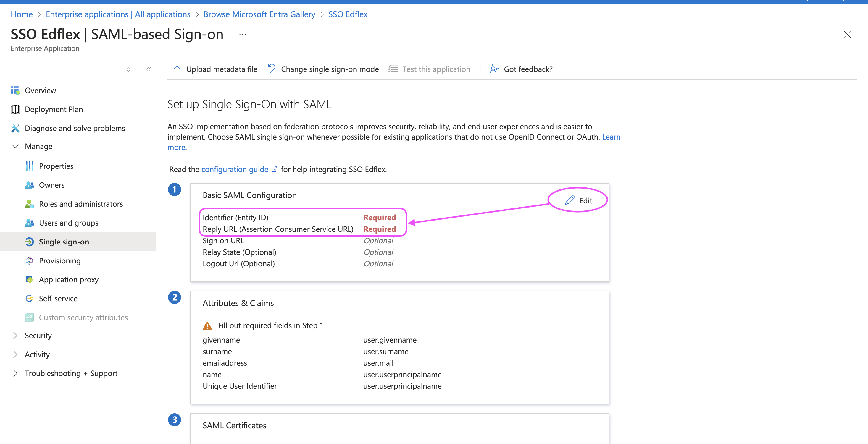
Task: Click the Got feedback person icon
Action: point(494,69)
